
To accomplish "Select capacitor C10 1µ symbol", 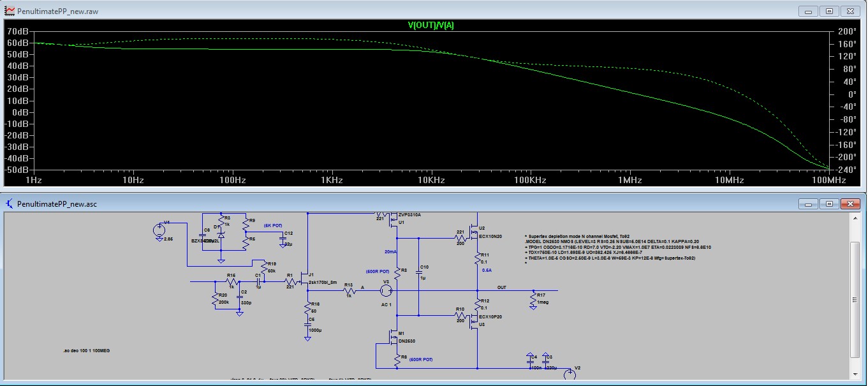I will 418,273.
